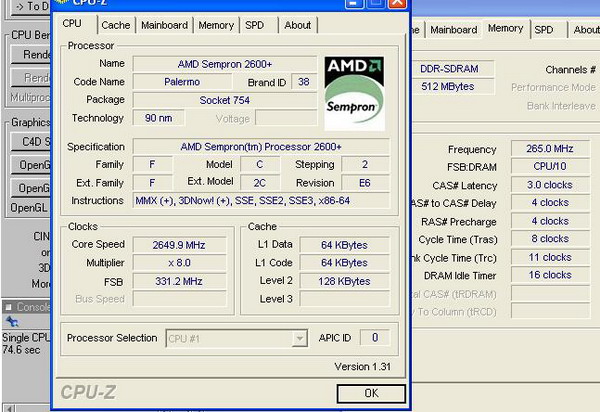
Task: Open the Processor Selection CPU #1 dropdown
Action: pos(236,339)
